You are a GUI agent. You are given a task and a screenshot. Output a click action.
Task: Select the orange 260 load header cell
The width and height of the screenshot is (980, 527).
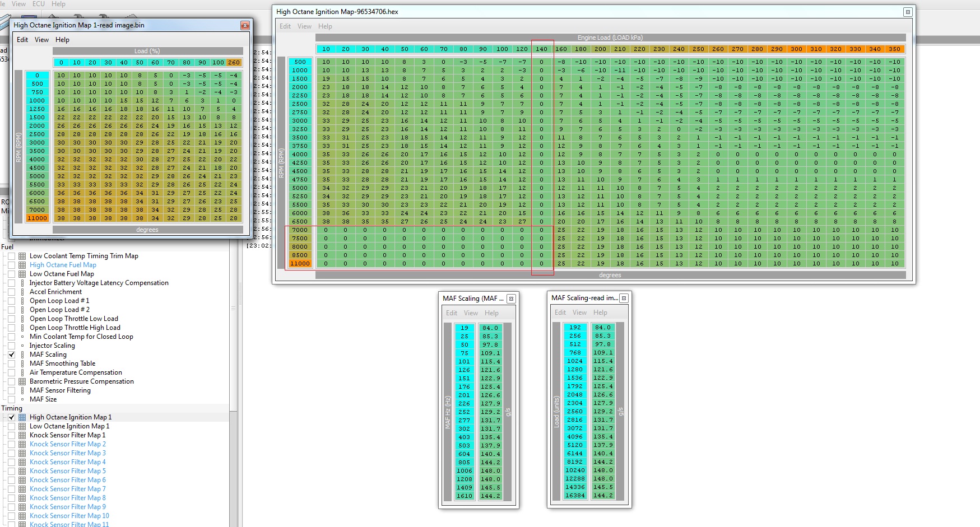[234, 62]
